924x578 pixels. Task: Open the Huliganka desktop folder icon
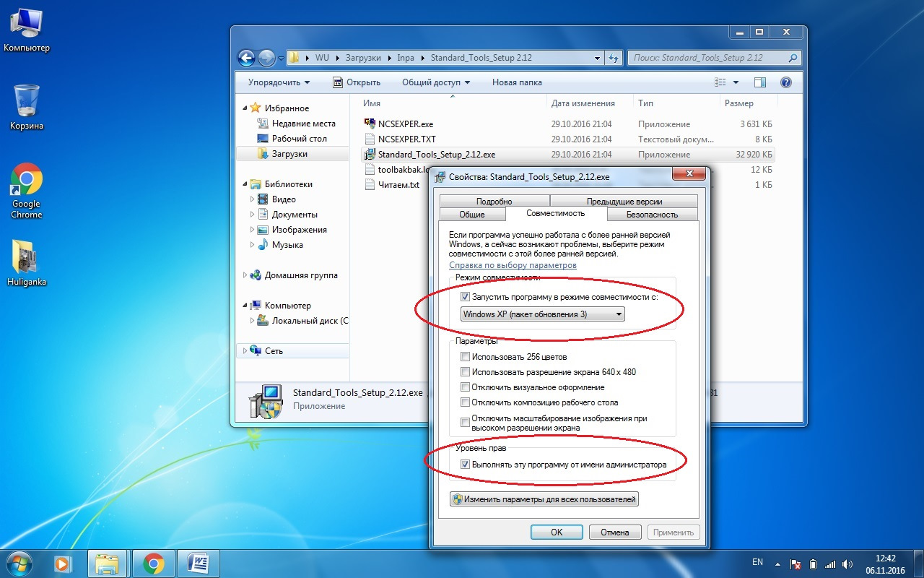(x=26, y=258)
